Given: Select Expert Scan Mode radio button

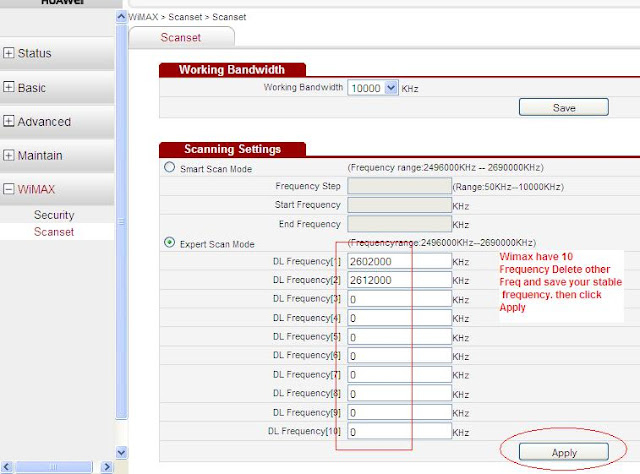Looking at the screenshot, I should click(169, 242).
